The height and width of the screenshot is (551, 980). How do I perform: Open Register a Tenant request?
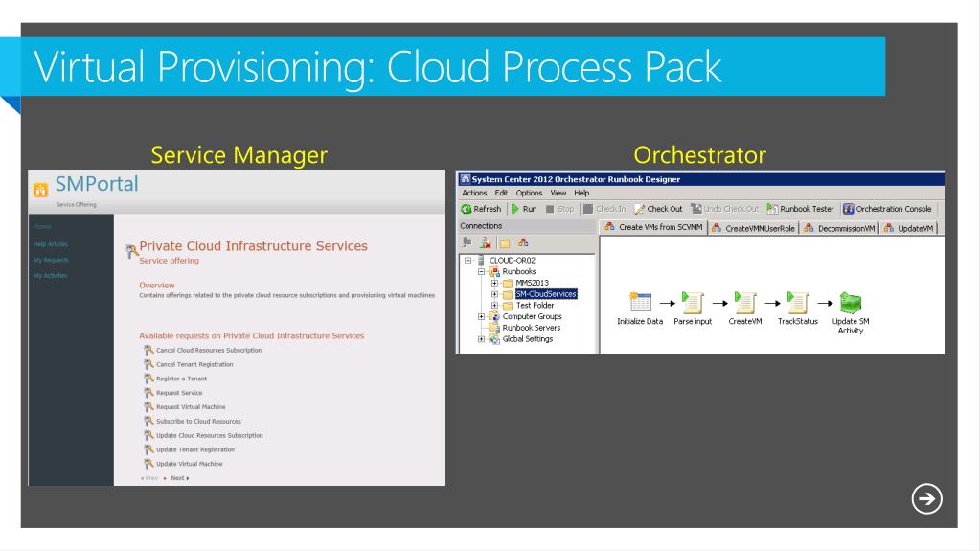click(x=181, y=379)
